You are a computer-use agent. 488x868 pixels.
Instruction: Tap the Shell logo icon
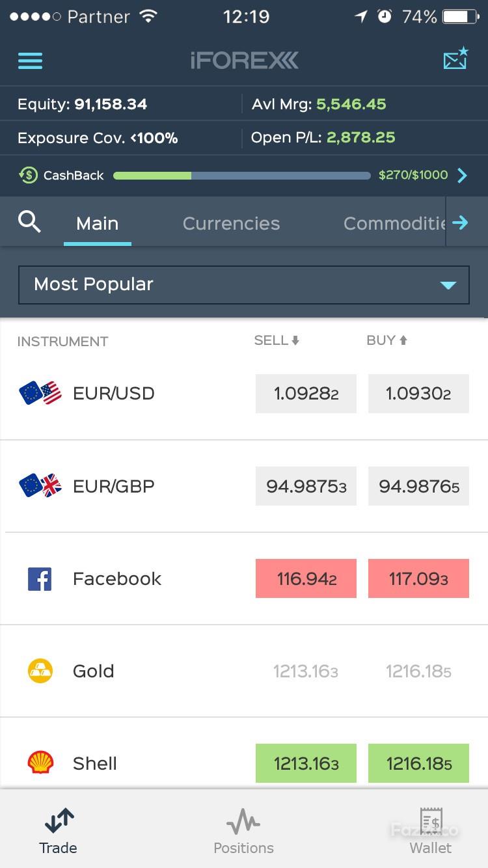(40, 763)
